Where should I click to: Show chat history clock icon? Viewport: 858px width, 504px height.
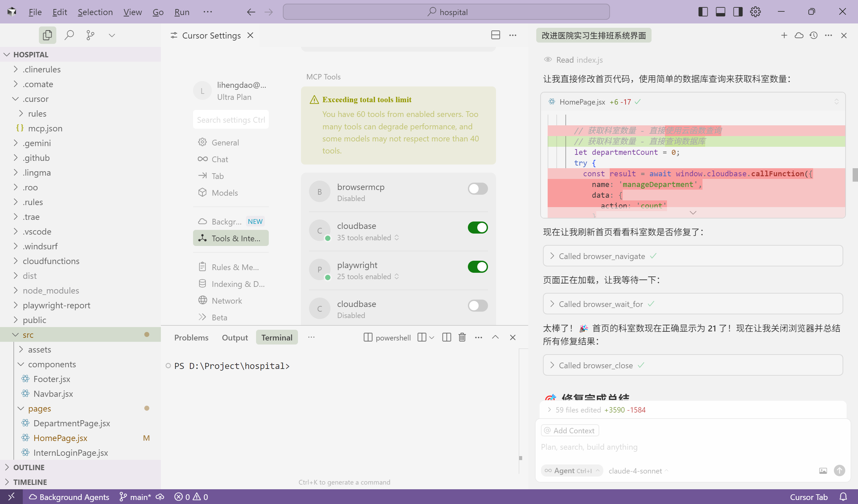tap(814, 36)
